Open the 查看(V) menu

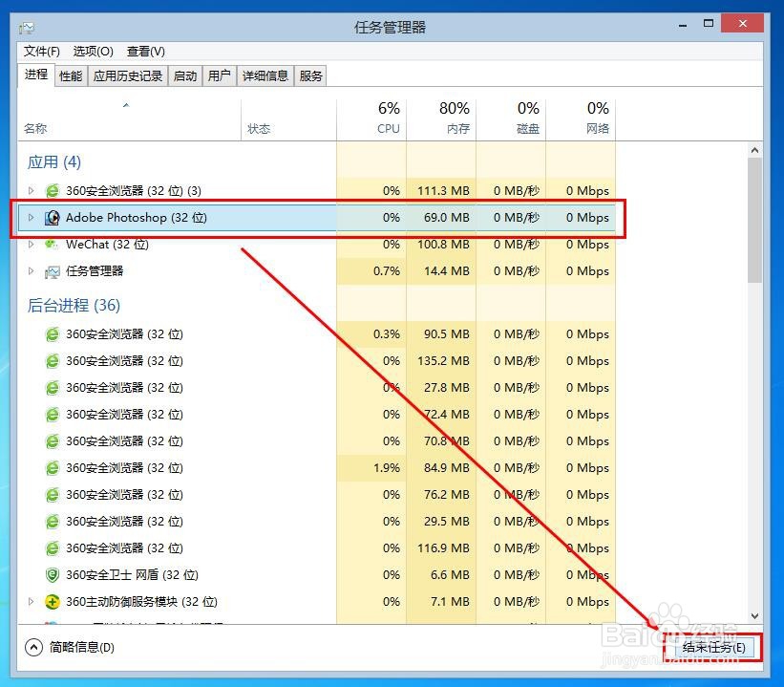tap(145, 52)
